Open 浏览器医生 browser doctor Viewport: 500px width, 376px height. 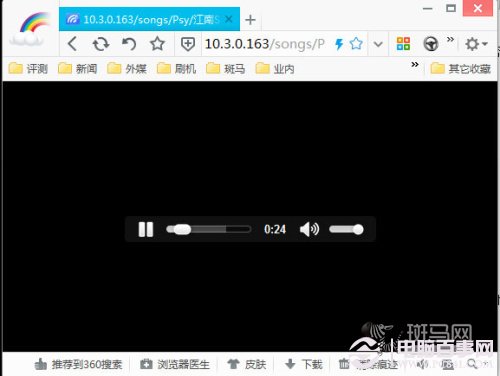pyautogui.click(x=175, y=364)
